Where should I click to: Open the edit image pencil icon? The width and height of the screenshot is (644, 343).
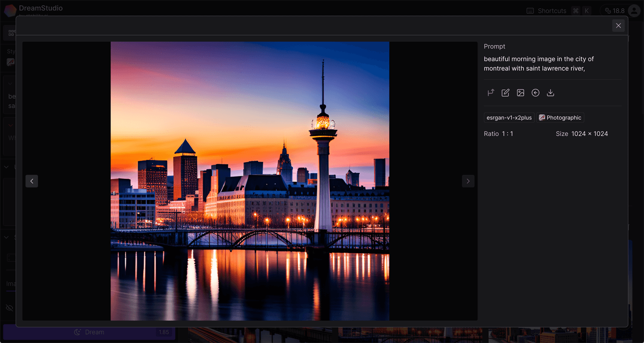tap(505, 93)
